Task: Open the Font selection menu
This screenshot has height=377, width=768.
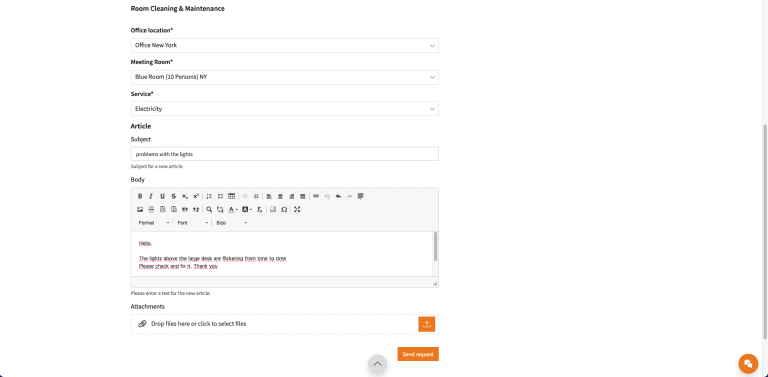Action: point(193,223)
